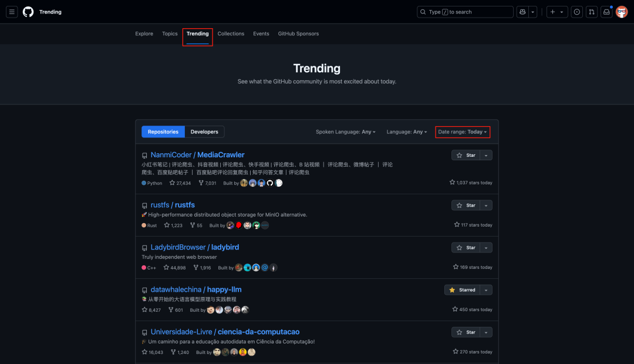Viewport: 634px width, 364px height.
Task: Open the ciencia-da-computacao repository link
Action: [x=225, y=332]
